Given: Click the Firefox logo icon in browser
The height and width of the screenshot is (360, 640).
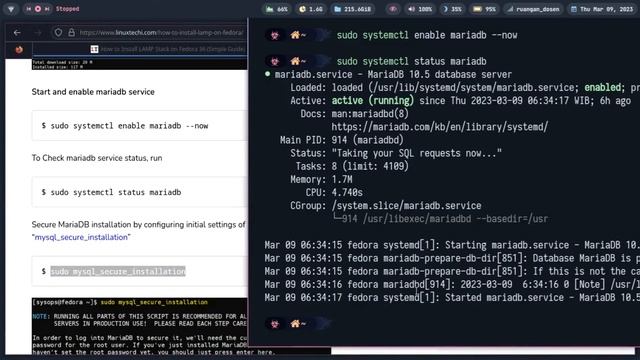Looking at the screenshot, I should 19,49.
